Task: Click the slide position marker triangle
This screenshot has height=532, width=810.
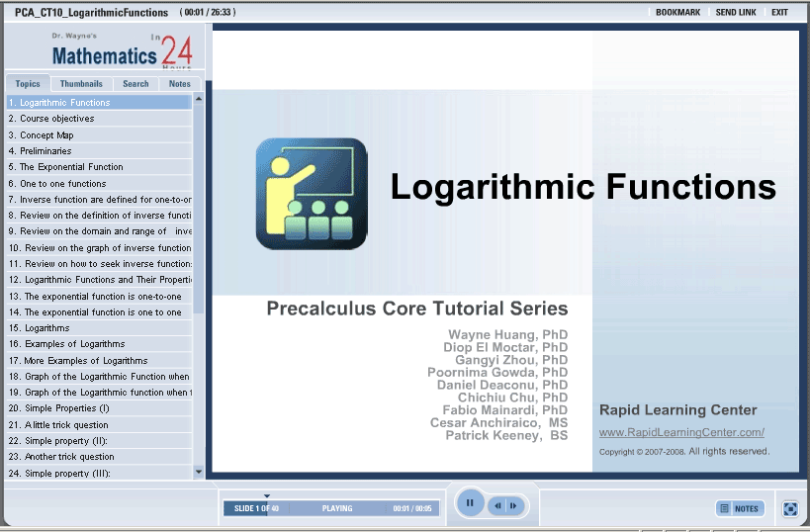Action: tap(267, 495)
